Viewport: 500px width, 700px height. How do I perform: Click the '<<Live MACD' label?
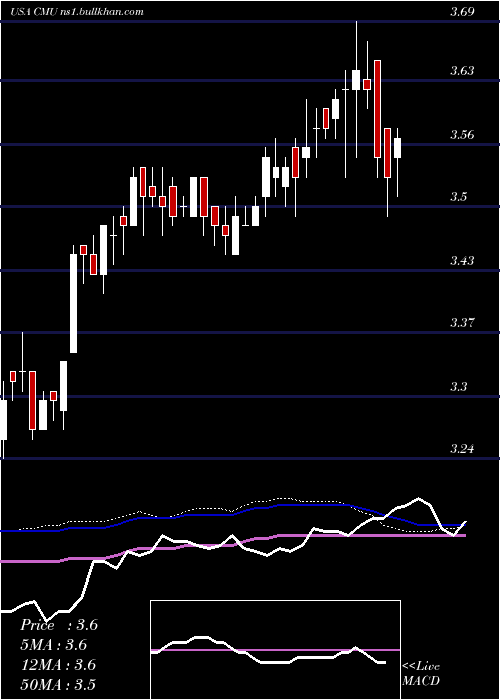click(x=421, y=674)
